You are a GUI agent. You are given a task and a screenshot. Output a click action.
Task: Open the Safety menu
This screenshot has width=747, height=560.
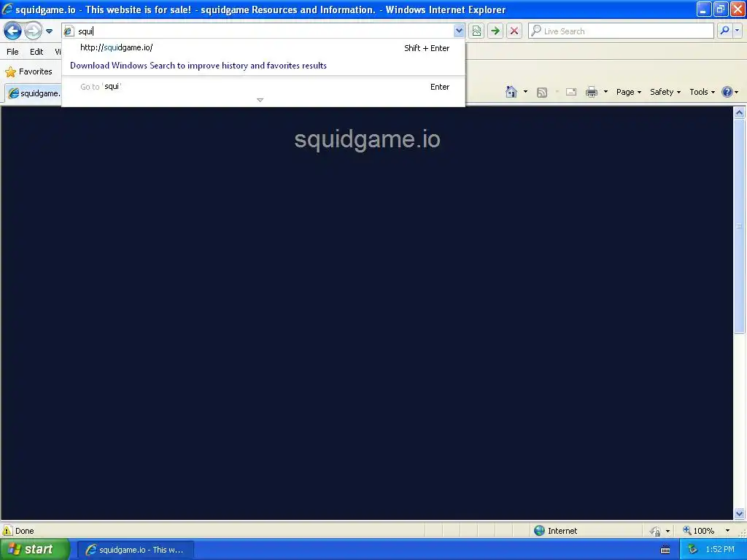point(665,93)
